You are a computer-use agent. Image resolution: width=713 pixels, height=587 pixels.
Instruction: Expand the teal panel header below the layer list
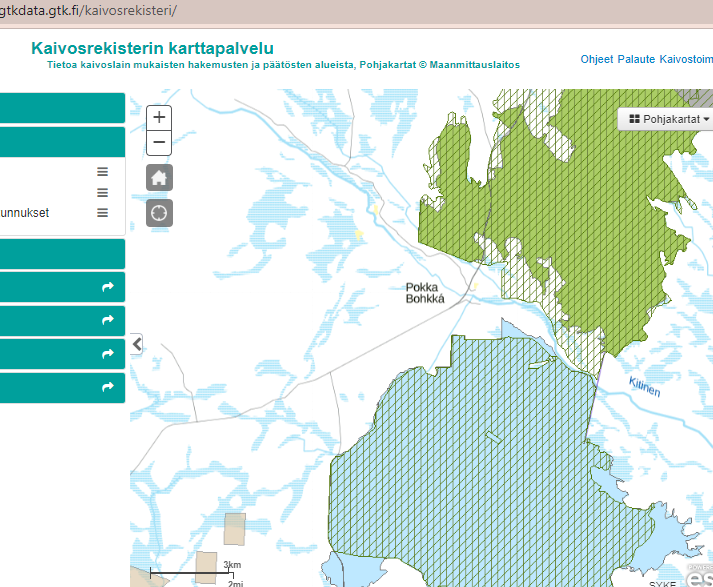pos(62,254)
